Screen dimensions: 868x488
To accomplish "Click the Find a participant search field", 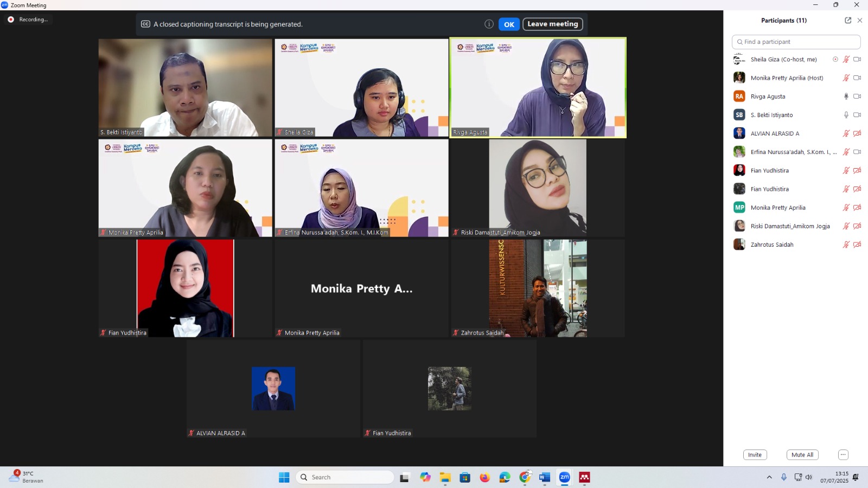I will (x=796, y=42).
